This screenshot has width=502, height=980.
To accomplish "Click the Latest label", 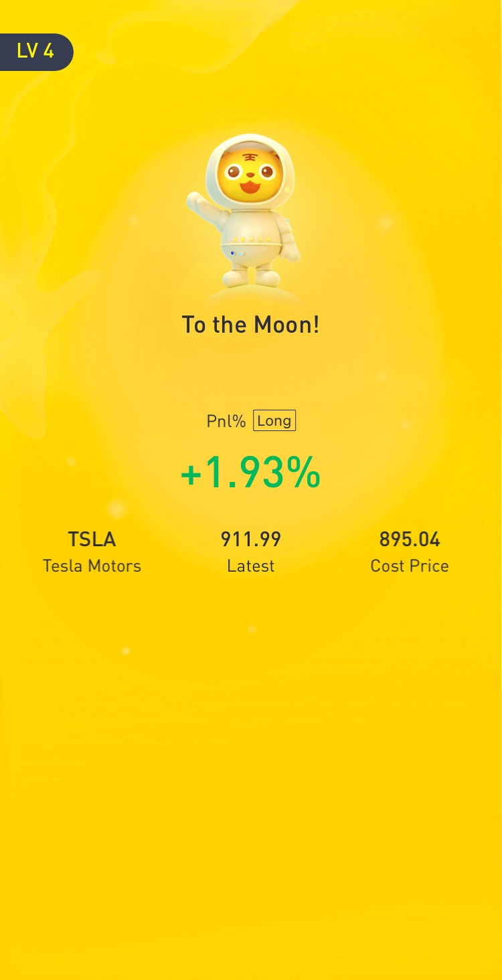I will click(x=251, y=566).
